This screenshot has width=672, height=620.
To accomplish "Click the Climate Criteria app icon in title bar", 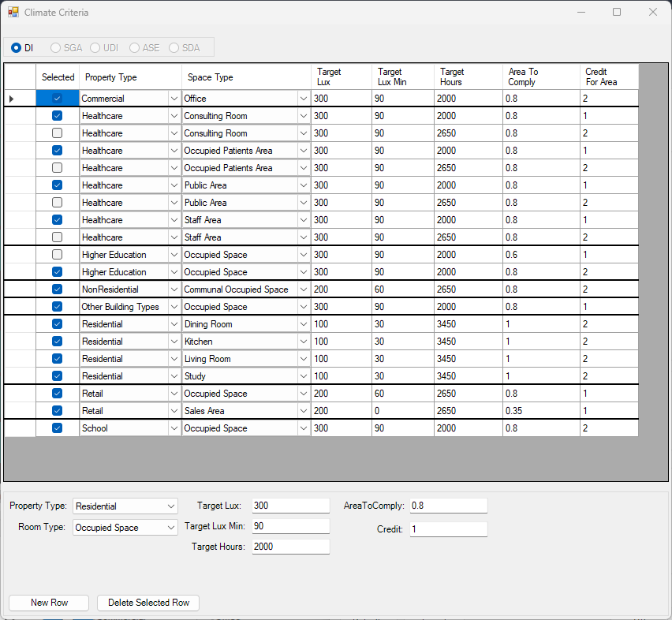I will [x=13, y=13].
